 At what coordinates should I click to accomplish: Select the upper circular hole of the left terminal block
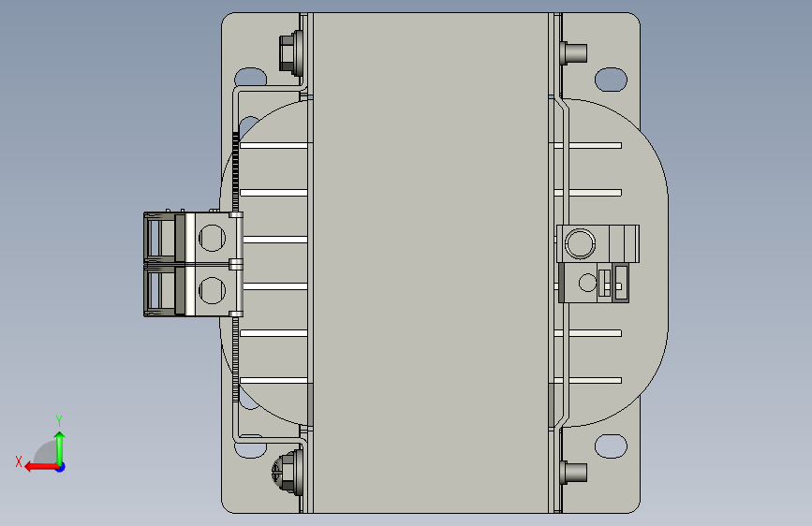[x=212, y=238]
